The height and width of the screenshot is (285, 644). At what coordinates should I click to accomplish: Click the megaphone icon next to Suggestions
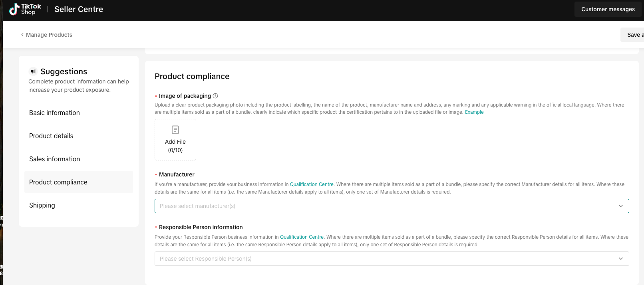coord(33,71)
